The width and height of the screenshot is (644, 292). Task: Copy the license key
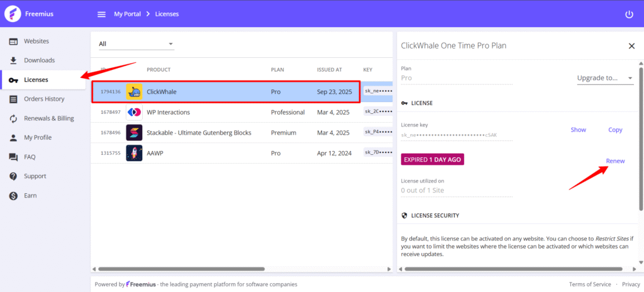point(615,130)
